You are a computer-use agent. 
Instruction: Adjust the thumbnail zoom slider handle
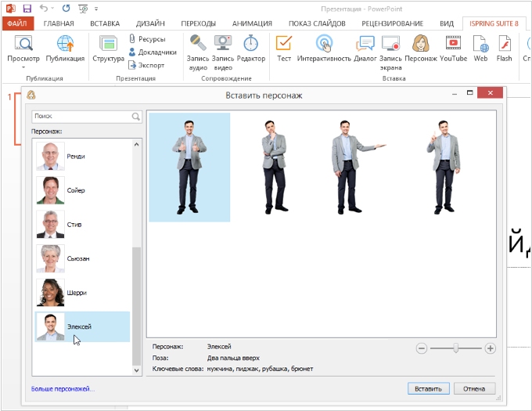tap(456, 348)
